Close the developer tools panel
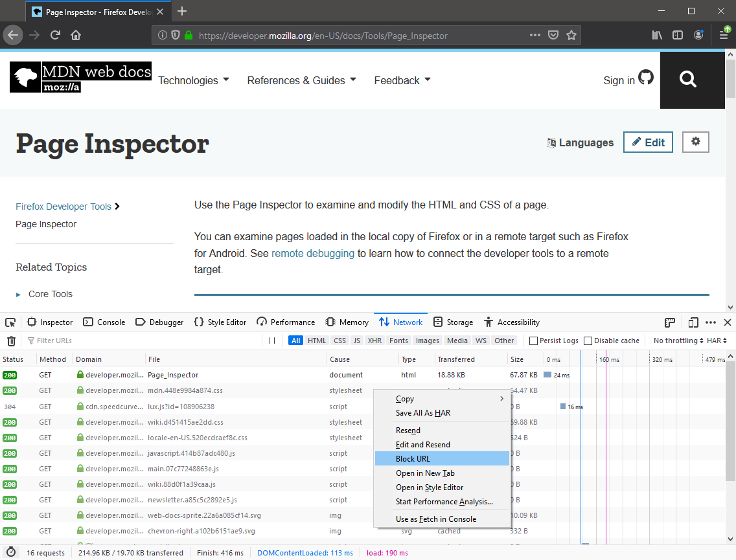This screenshot has height=560, width=736. [728, 322]
